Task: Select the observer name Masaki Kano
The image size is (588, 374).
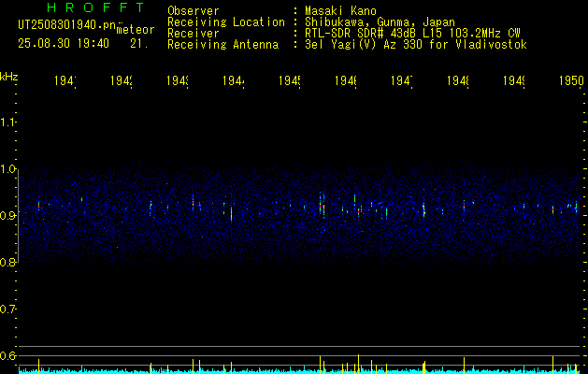Action: (340, 11)
